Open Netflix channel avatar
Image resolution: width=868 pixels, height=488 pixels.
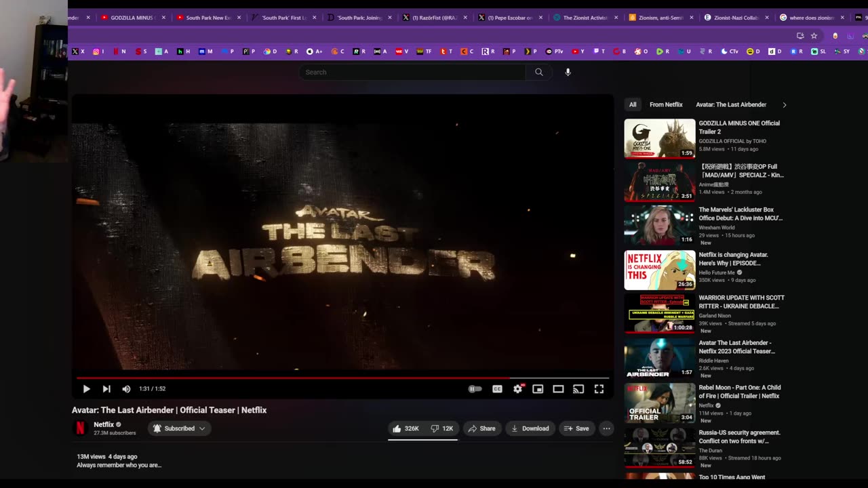(x=80, y=428)
